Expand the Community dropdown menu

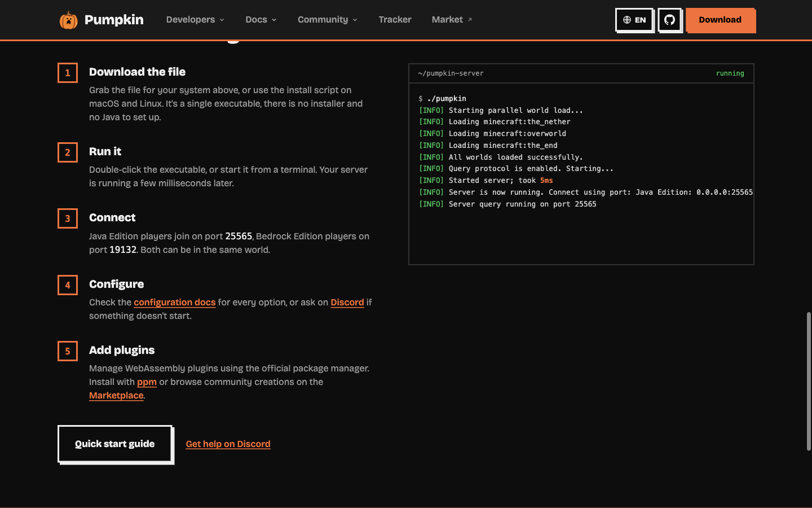point(328,20)
